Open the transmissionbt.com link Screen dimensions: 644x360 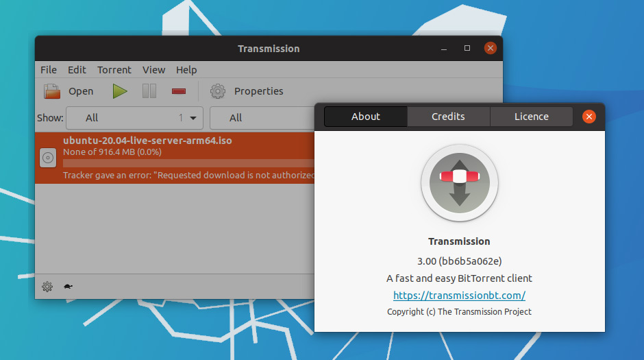click(459, 296)
